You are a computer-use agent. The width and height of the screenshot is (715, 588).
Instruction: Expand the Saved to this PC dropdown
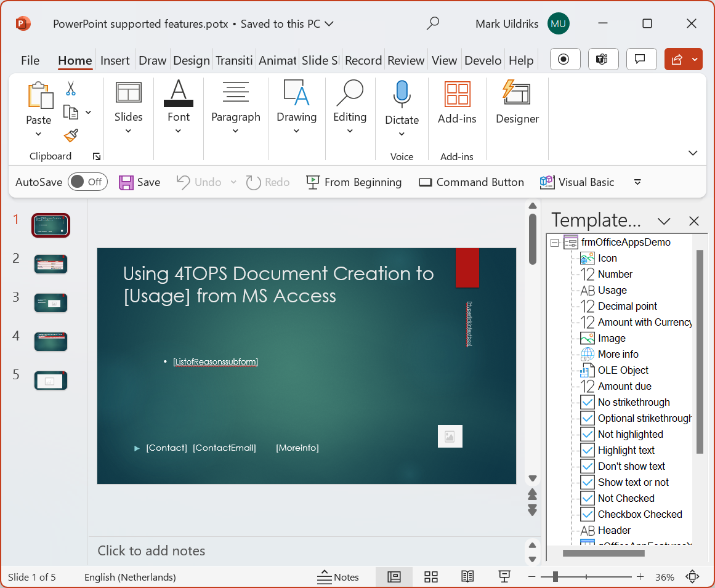pos(329,23)
